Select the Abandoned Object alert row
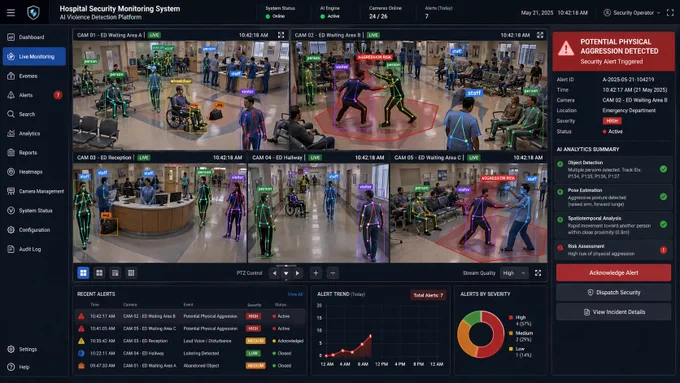 click(x=190, y=366)
